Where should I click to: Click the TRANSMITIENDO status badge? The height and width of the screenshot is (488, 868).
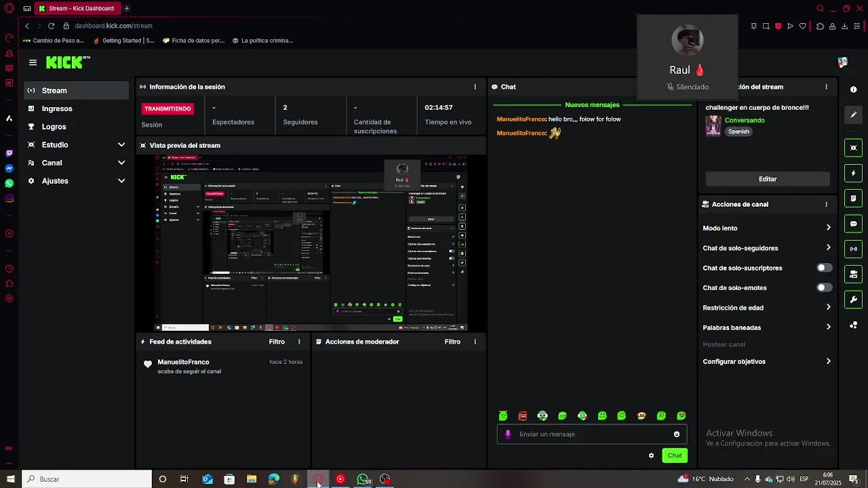[167, 108]
